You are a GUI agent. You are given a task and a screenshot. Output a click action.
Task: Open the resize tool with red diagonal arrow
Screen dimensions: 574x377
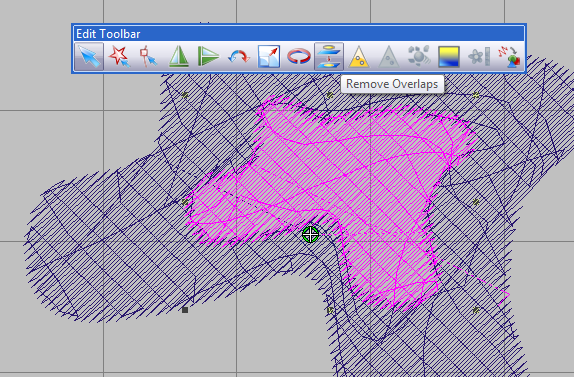click(x=269, y=57)
